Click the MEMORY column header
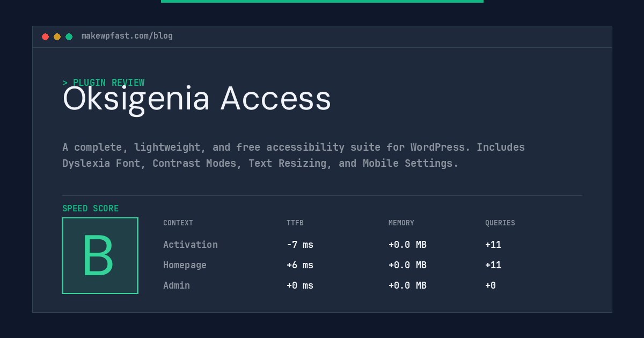 [x=401, y=223]
